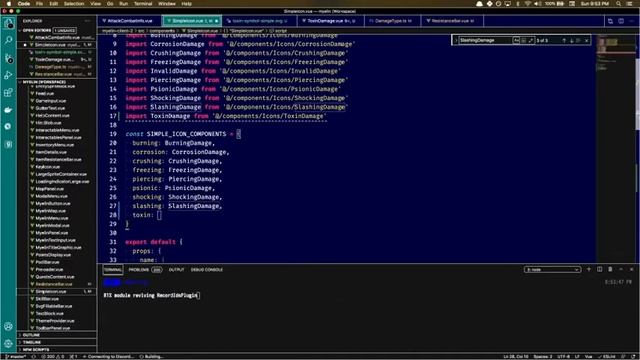Screen dimensions: 640x360
Task: Click the open changes icon in editor toolbar
Action: [x=610, y=21]
